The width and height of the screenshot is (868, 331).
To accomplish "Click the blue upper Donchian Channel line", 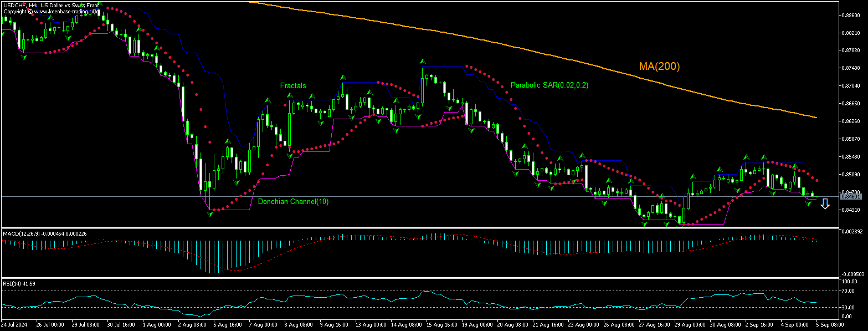I will pyautogui.click(x=360, y=82).
